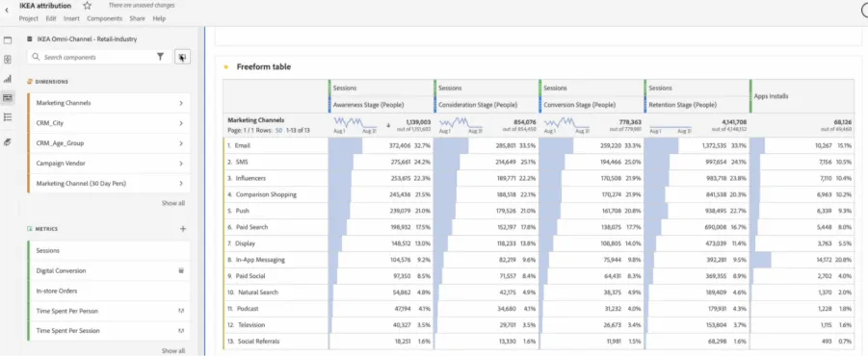
Task: Select the Comparison Shopping row label
Action: point(266,194)
